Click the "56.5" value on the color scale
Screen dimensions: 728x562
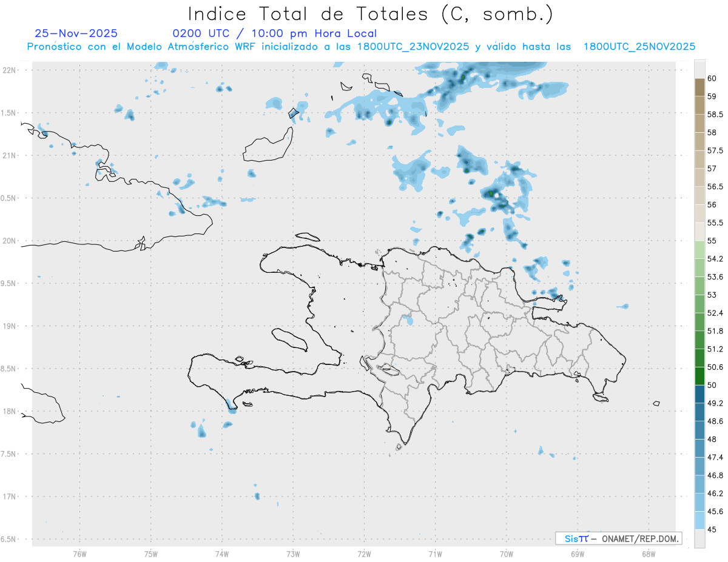pos(715,187)
